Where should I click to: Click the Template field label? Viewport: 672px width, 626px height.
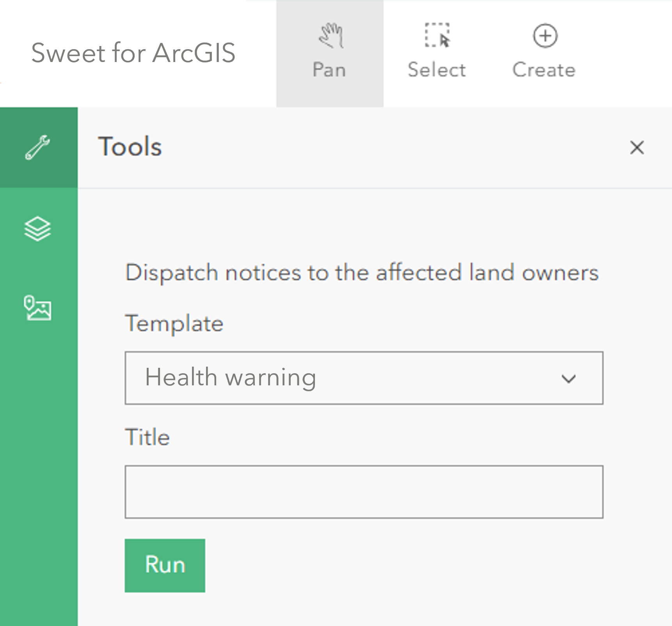(174, 324)
